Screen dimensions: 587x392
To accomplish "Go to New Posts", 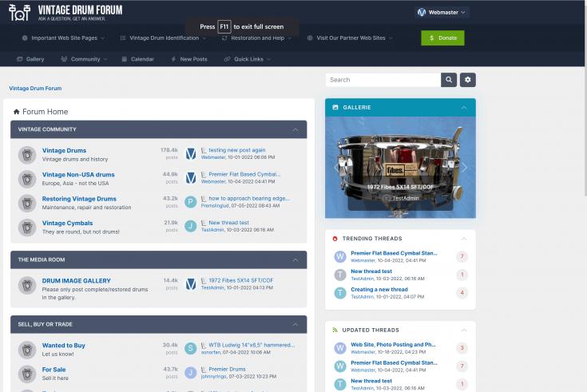I will click(x=189, y=59).
